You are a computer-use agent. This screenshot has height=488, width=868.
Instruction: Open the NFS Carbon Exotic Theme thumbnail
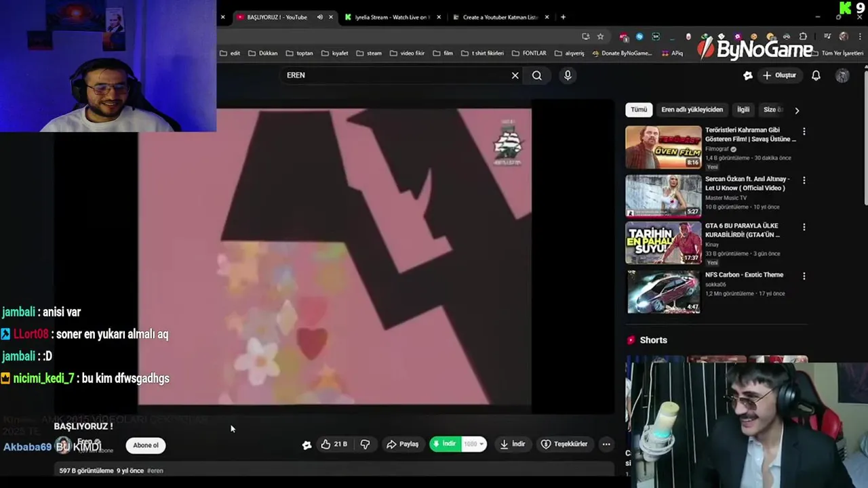tap(663, 292)
